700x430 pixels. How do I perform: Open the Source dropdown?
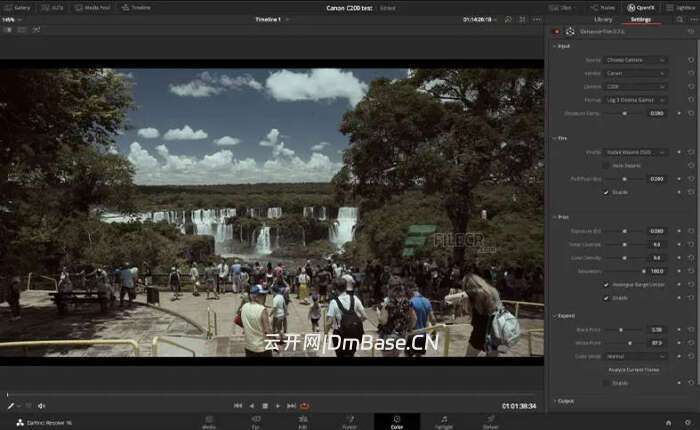click(x=635, y=60)
